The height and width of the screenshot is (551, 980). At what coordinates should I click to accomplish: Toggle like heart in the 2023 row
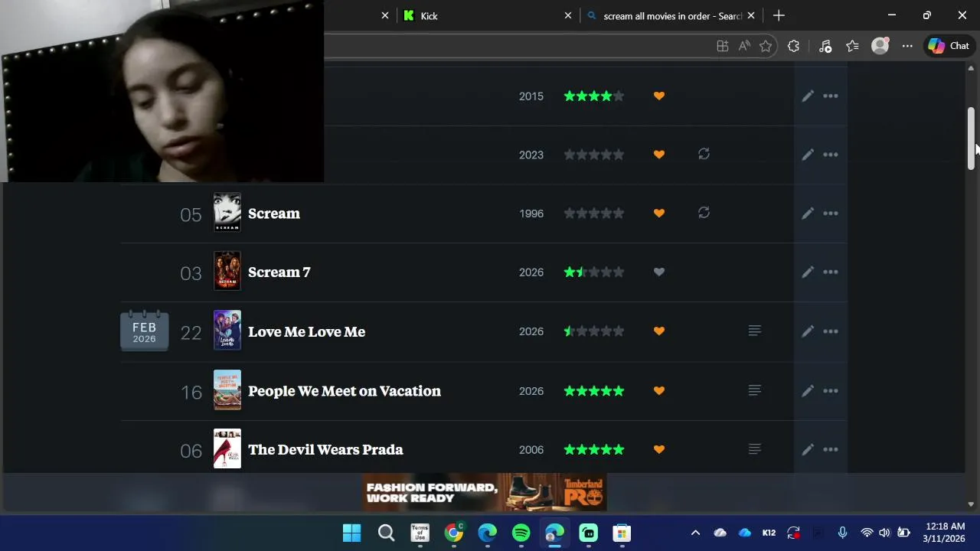pyautogui.click(x=659, y=155)
